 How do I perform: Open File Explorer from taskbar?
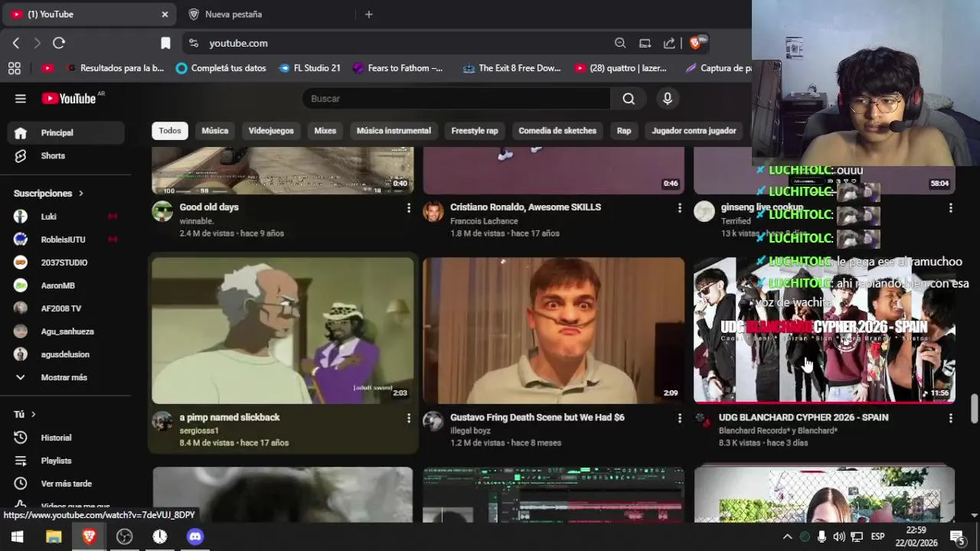click(54, 536)
